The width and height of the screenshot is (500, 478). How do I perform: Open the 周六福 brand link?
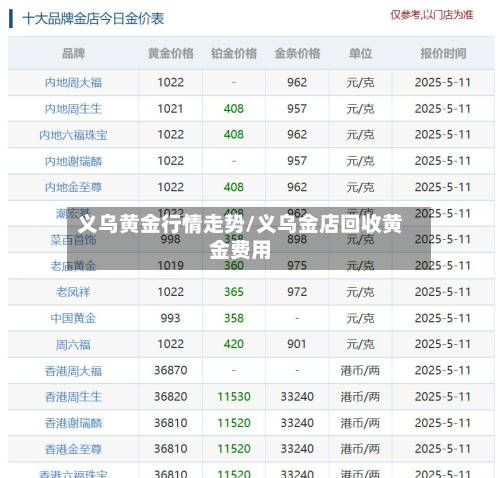(73, 344)
